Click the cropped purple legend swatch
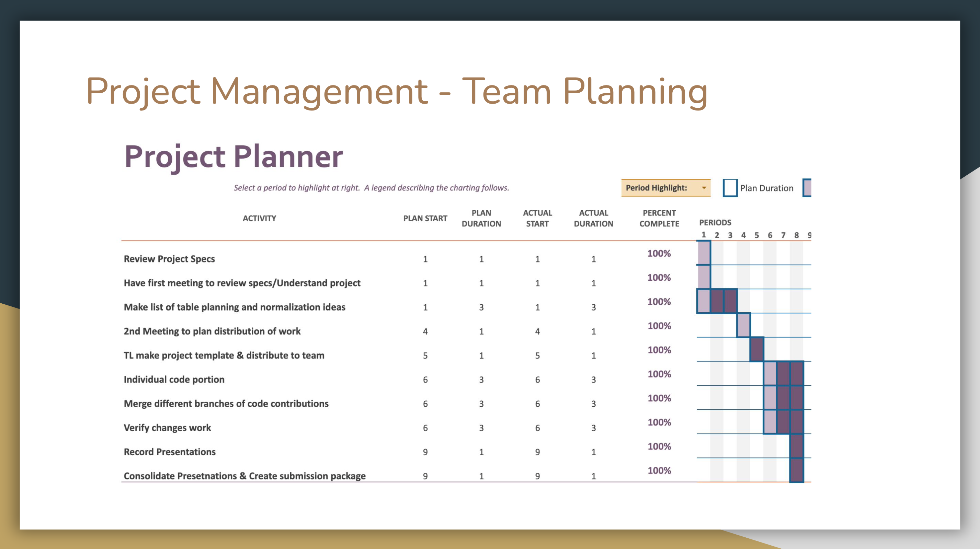The height and width of the screenshot is (549, 980). [807, 188]
